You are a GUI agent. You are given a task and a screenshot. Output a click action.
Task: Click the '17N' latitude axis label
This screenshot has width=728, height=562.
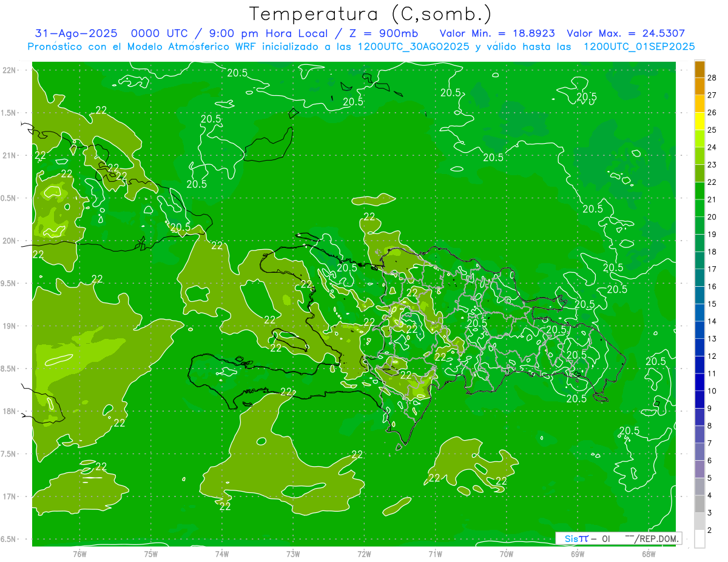(x=8, y=497)
